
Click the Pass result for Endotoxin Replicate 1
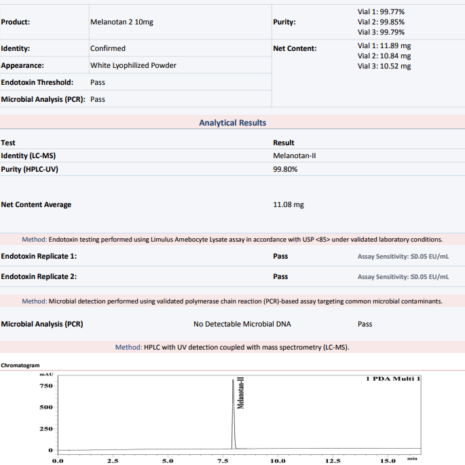[x=280, y=256]
